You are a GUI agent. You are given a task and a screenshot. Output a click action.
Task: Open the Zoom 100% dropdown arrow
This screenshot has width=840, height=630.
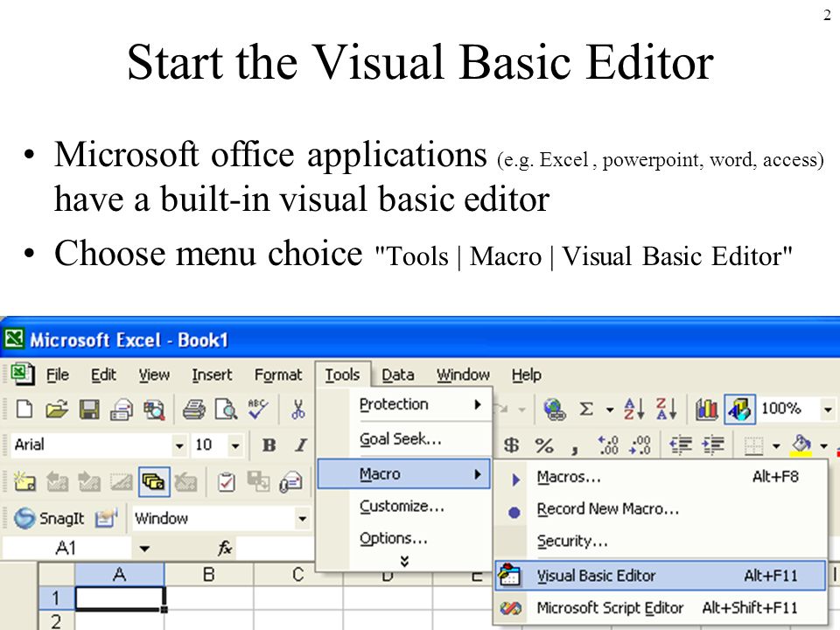click(829, 410)
